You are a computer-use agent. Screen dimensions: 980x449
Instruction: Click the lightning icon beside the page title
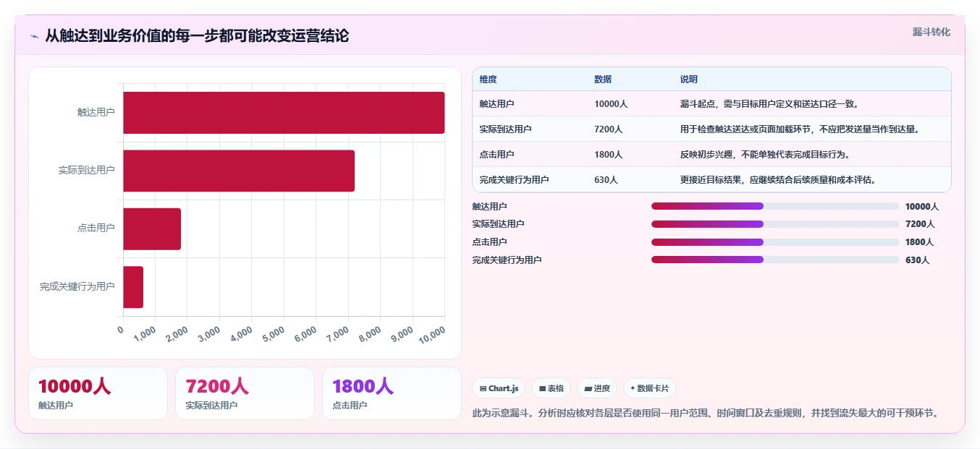point(34,36)
